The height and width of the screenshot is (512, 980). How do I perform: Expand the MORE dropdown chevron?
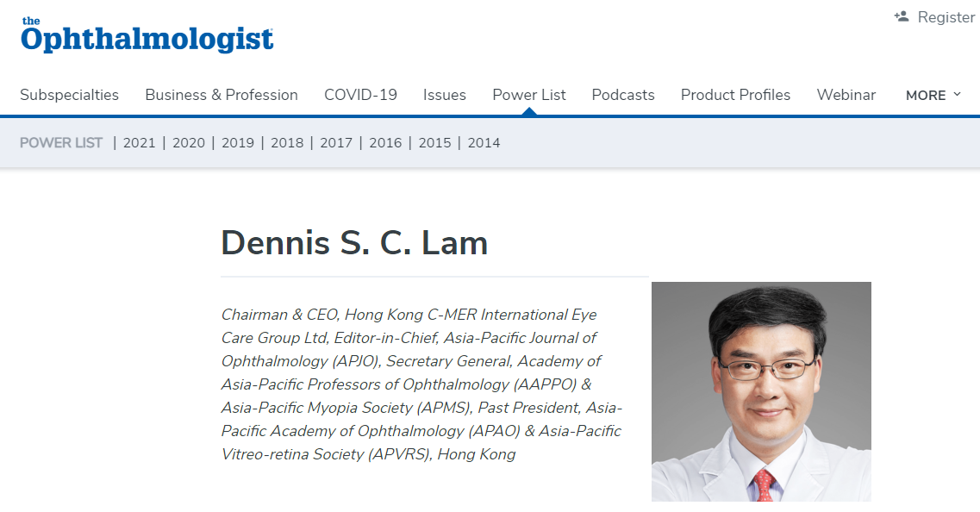click(957, 95)
